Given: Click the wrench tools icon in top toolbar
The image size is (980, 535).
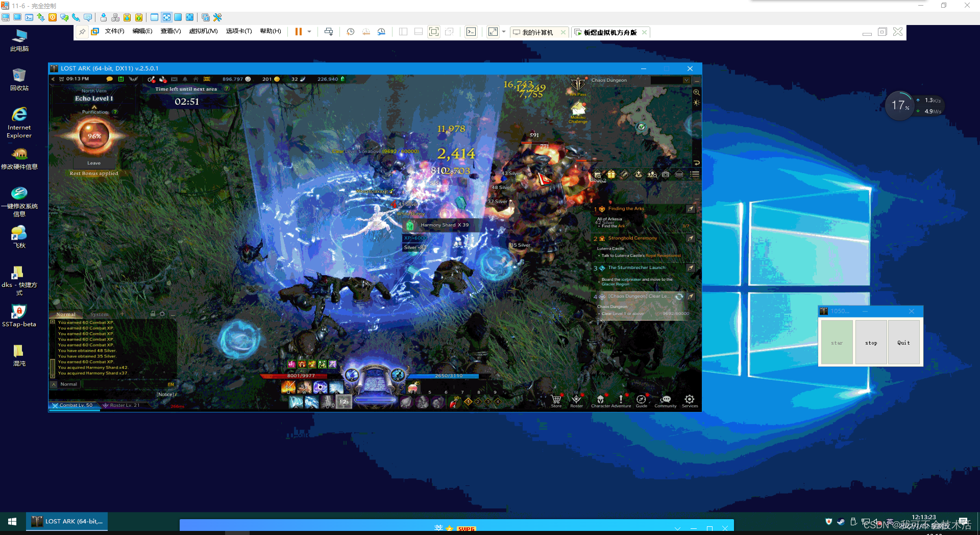Looking at the screenshot, I should click(217, 17).
